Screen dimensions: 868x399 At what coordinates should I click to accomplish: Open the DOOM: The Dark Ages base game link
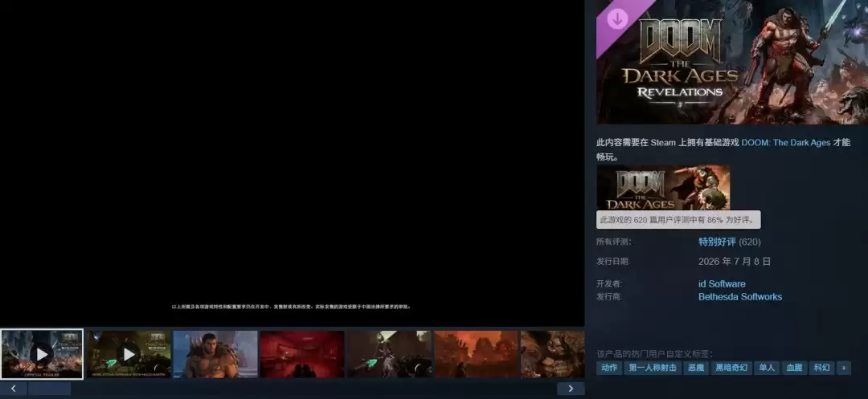click(785, 143)
